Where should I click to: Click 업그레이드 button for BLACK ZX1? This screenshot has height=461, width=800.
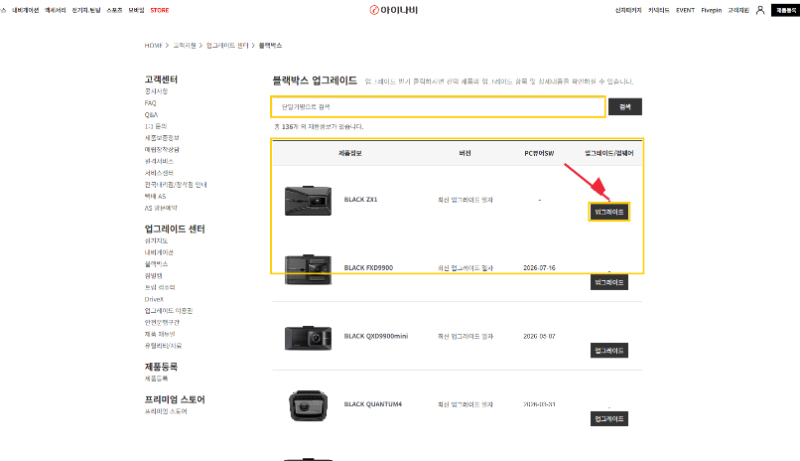609,212
